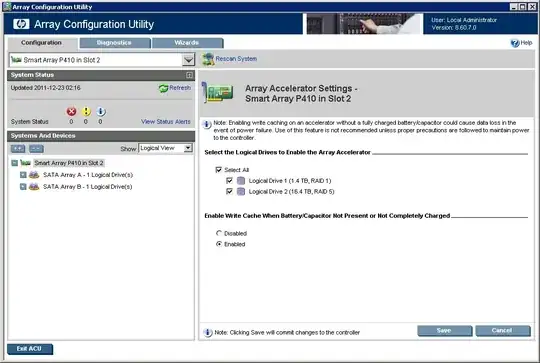Click the Help question mark icon
Image resolution: width=540 pixels, height=363 pixels.
[x=515, y=43]
